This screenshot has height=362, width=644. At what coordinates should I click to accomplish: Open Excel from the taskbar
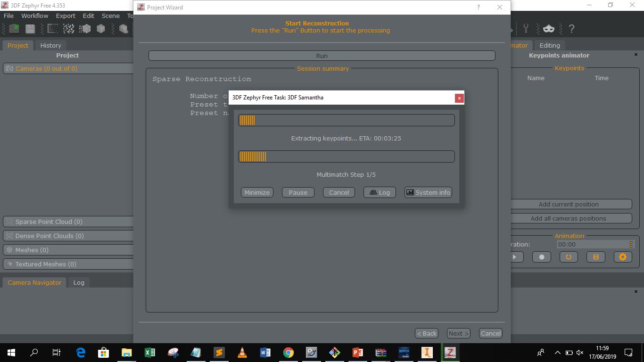point(150,352)
